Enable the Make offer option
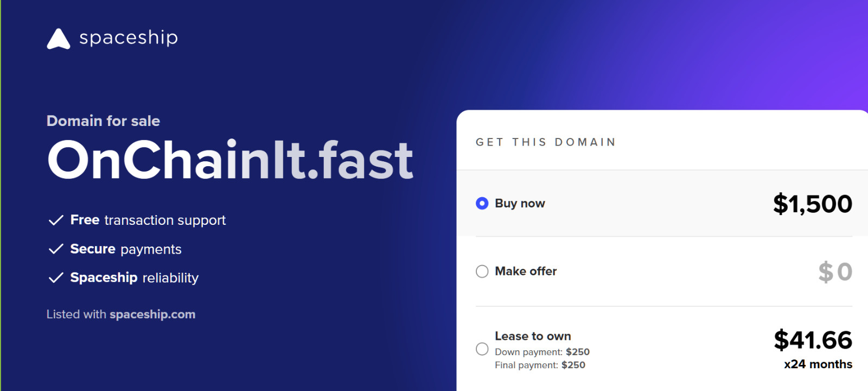Viewport: 868px width, 391px height. click(x=525, y=271)
